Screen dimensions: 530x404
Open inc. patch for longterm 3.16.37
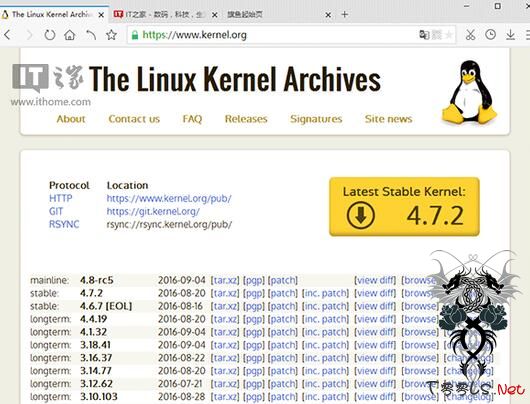325,358
